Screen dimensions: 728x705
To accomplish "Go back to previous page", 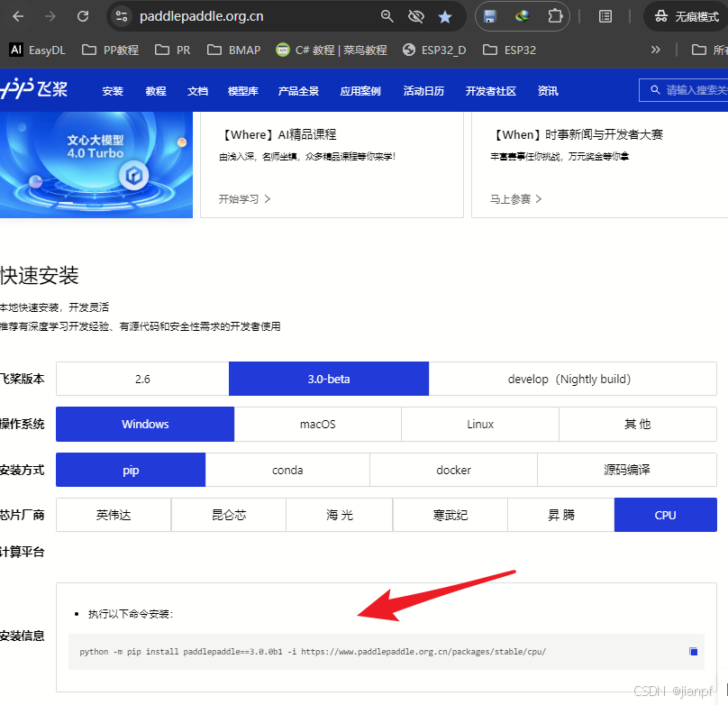I will point(18,17).
